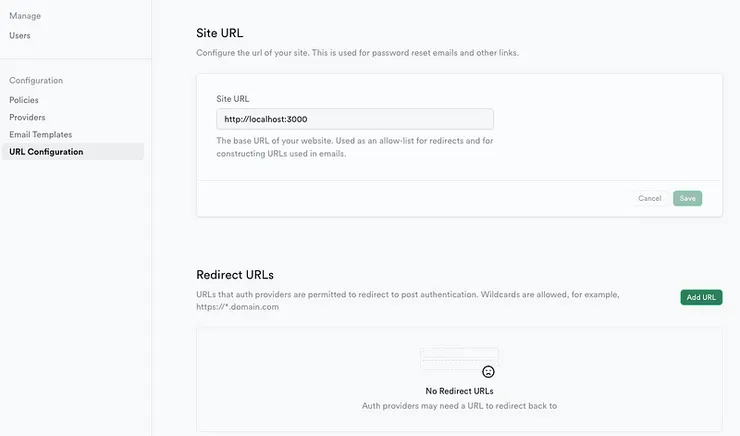Click the base URL help text below the input
Viewport: 740px width, 436px height.
click(x=355, y=147)
